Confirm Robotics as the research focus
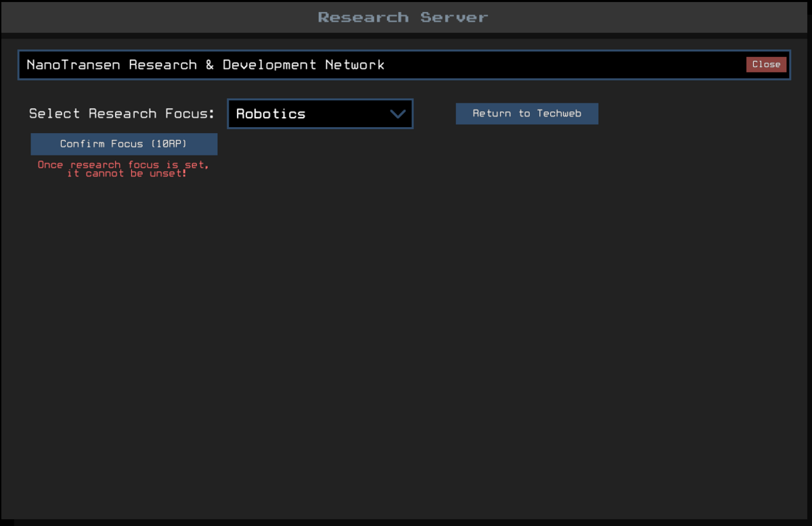The image size is (812, 526). (x=124, y=144)
